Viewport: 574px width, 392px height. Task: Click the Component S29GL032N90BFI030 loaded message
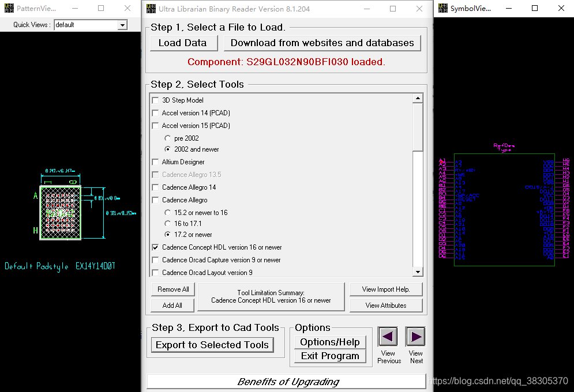point(286,62)
